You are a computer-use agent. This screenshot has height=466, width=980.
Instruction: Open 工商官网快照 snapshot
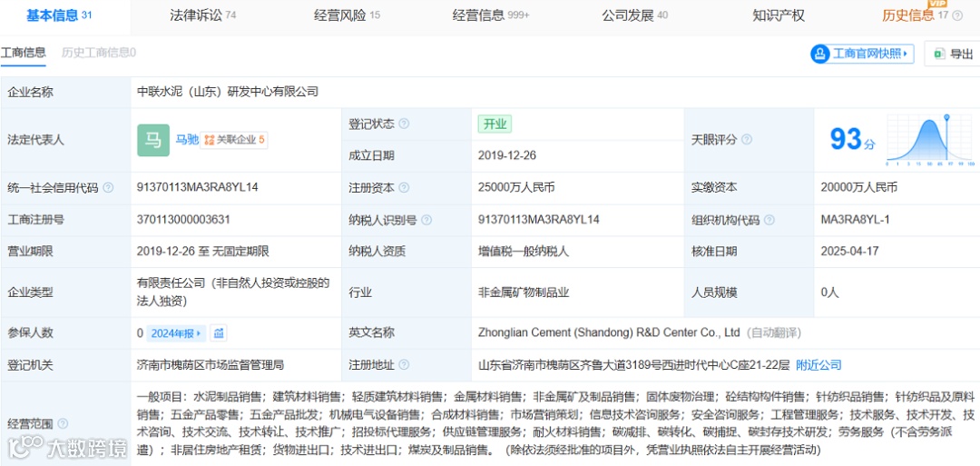863,54
